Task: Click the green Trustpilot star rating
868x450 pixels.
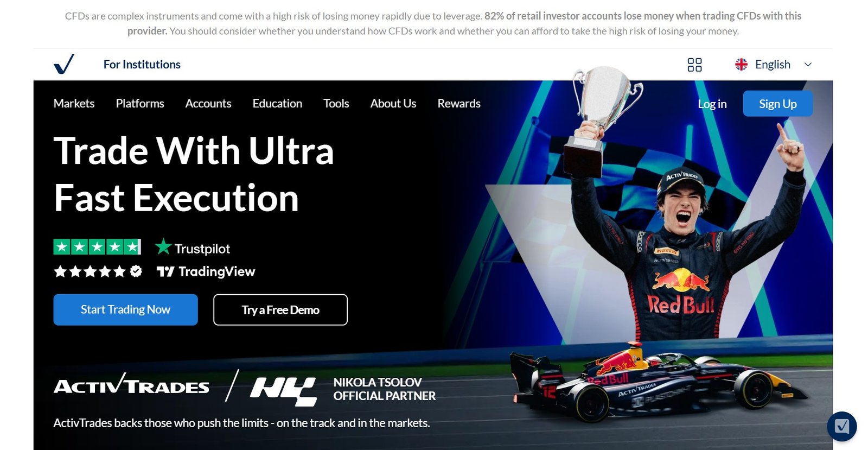Action: pyautogui.click(x=97, y=247)
